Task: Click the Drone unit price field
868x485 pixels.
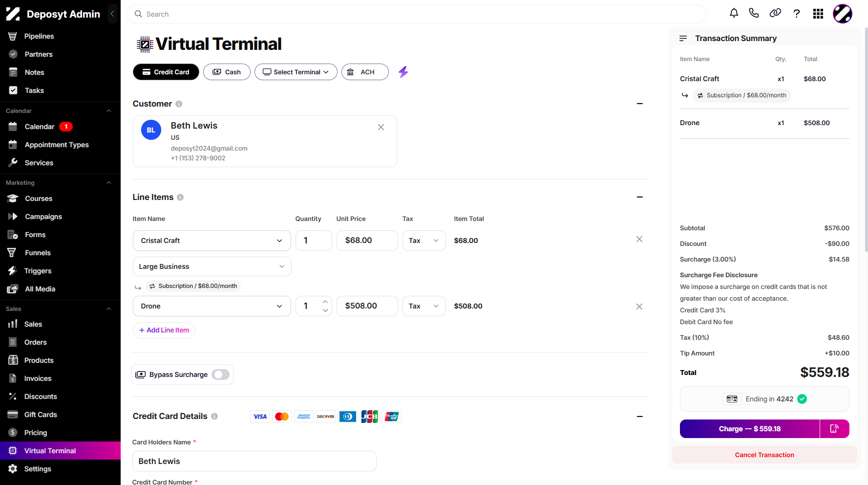Action: point(367,306)
